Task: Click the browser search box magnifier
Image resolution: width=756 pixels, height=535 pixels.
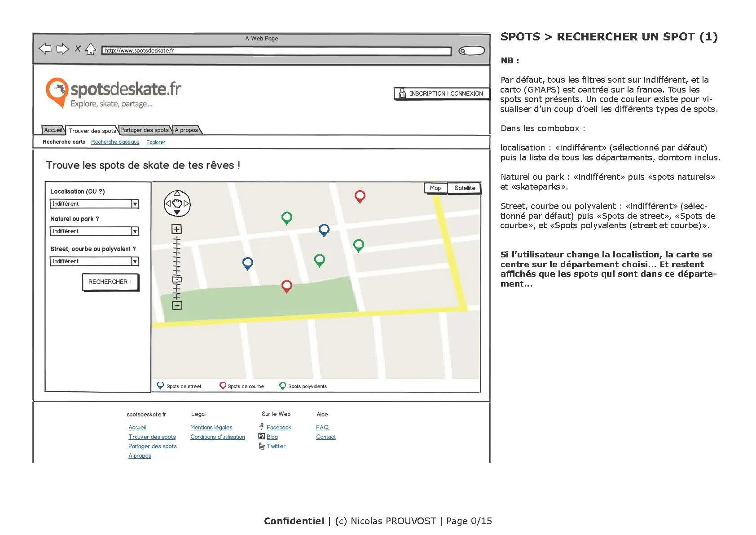Action: pyautogui.click(x=462, y=51)
